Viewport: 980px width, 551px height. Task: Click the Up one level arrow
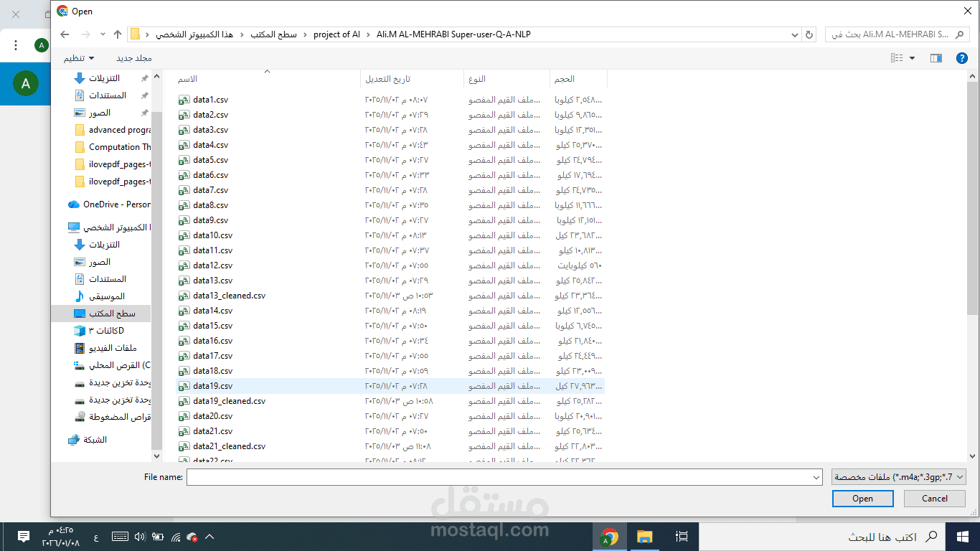point(118,34)
